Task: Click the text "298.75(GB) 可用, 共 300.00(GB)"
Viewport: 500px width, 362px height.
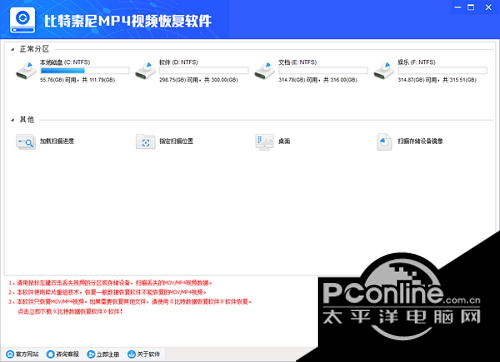Action: click(x=199, y=80)
